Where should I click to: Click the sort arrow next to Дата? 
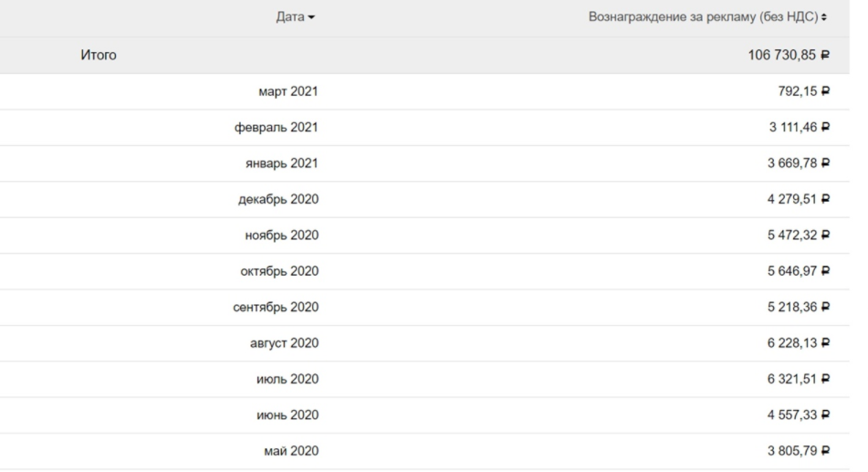(313, 18)
